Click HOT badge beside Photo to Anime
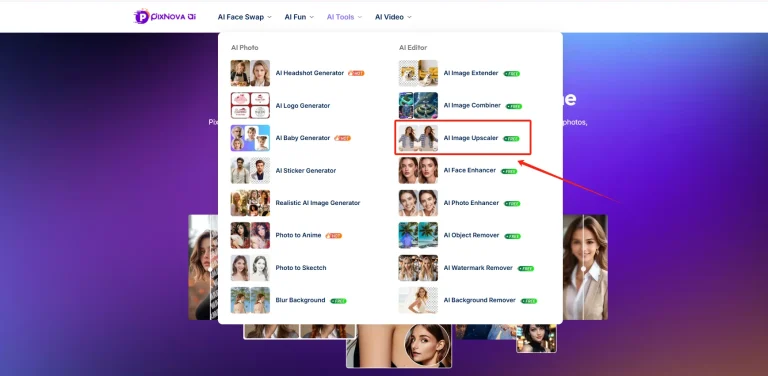 334,235
